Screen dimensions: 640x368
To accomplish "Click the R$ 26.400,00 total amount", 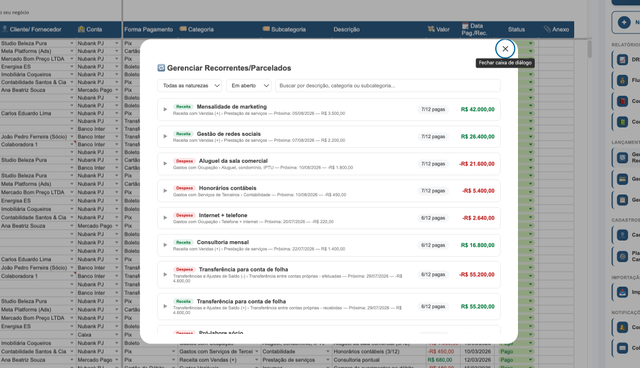I will click(x=478, y=137).
